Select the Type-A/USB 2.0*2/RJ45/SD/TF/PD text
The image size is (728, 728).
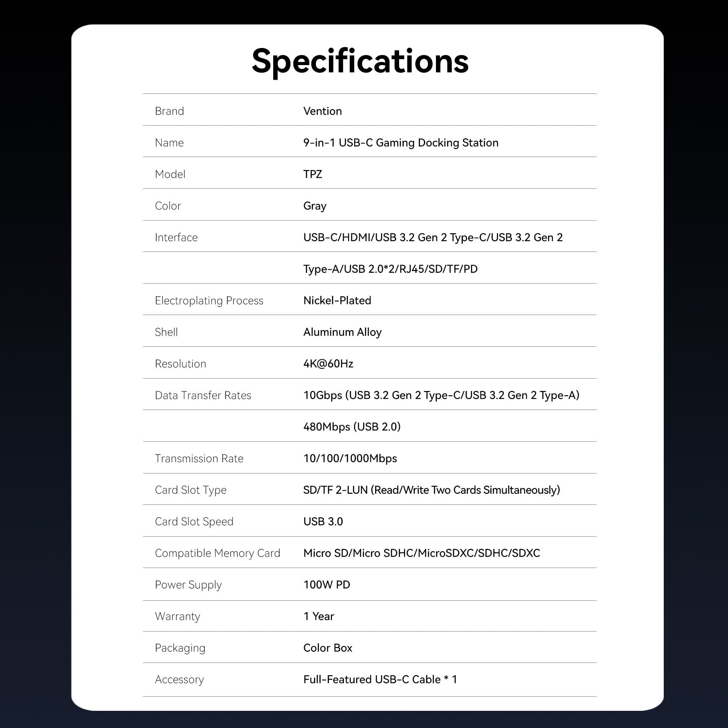pos(391,269)
